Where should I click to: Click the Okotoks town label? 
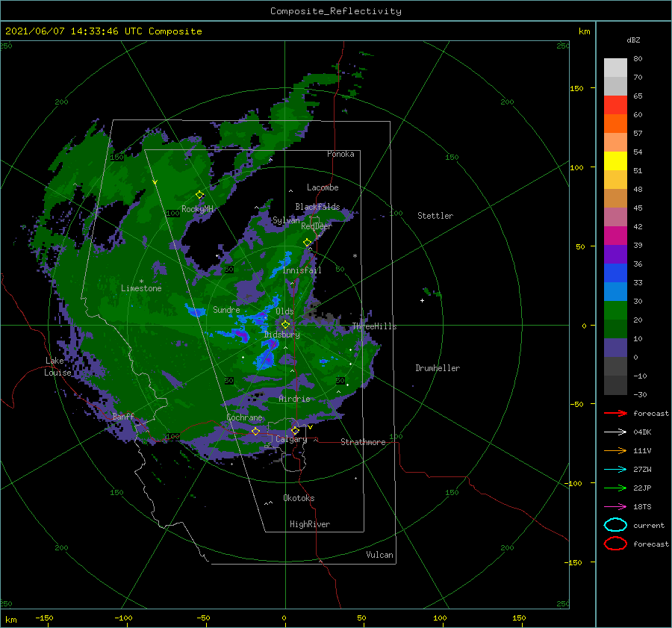coord(299,498)
